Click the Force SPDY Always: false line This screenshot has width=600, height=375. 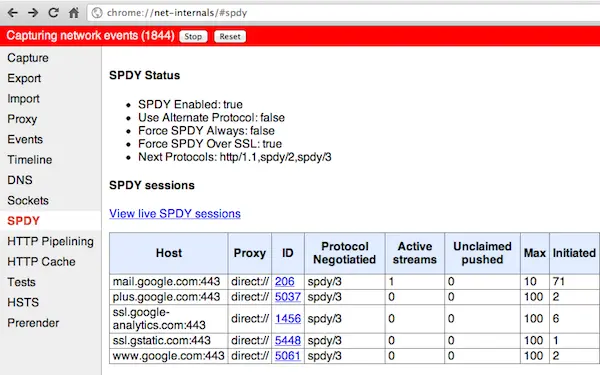(207, 130)
